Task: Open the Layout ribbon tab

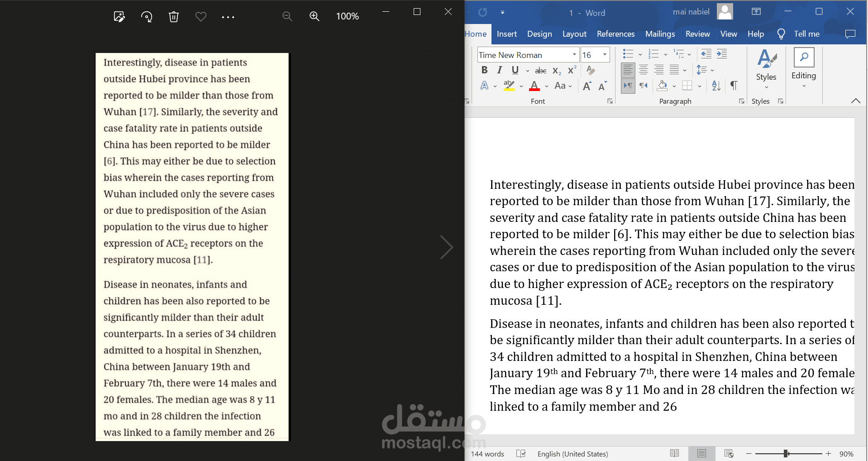Action: coord(574,34)
